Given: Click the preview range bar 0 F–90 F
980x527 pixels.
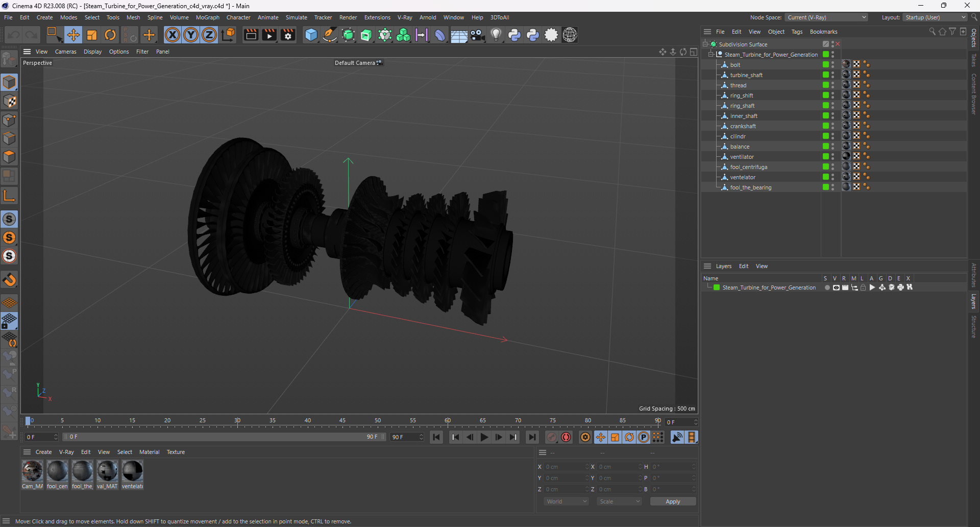Looking at the screenshot, I should point(224,437).
